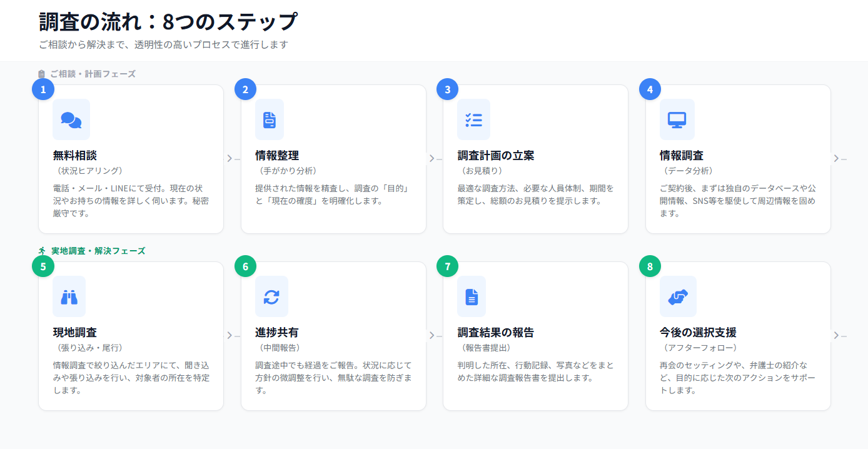The width and height of the screenshot is (868, 449).
Task: Click the chevron arrow between steps 5 and 6
Action: tap(230, 336)
